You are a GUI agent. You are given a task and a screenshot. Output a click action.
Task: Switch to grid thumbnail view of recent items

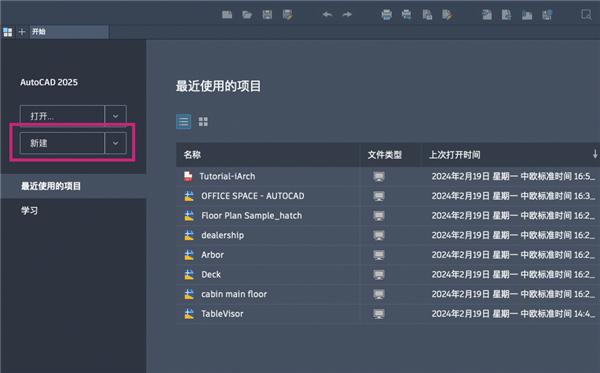coord(203,122)
